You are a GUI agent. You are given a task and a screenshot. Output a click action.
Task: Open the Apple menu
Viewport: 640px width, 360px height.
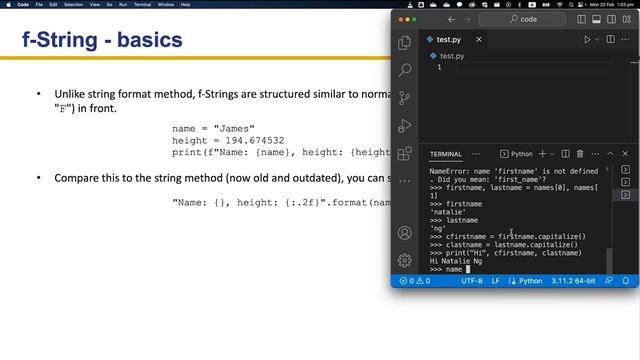[x=8, y=4]
